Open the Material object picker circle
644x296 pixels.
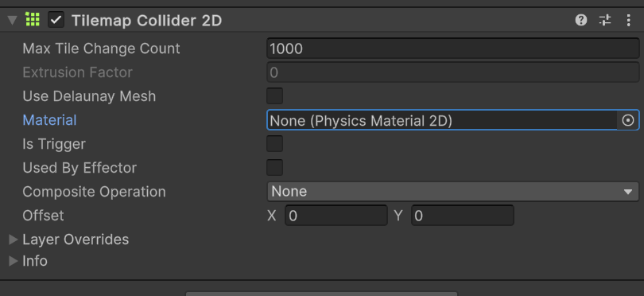(x=628, y=120)
